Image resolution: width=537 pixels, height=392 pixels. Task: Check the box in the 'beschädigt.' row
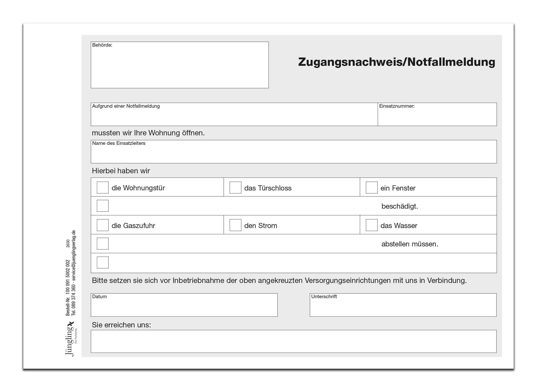coord(103,206)
